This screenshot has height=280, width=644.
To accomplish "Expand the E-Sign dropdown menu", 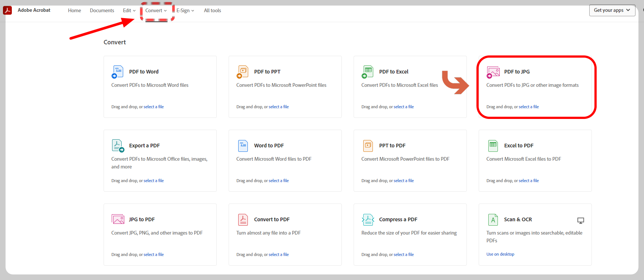I will [x=185, y=10].
